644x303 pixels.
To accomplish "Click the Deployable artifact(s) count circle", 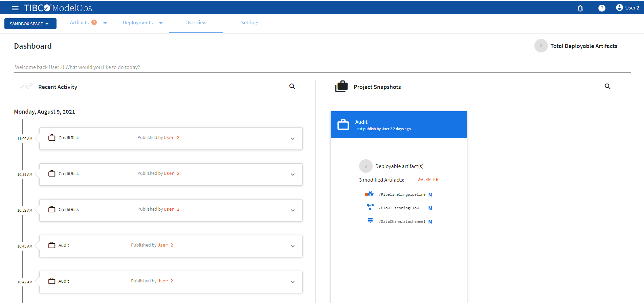I will click(365, 166).
